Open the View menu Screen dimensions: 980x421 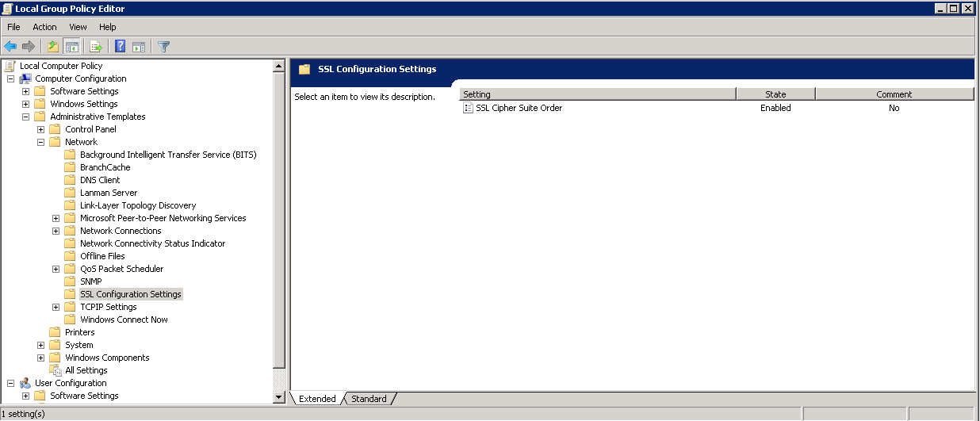pos(78,27)
